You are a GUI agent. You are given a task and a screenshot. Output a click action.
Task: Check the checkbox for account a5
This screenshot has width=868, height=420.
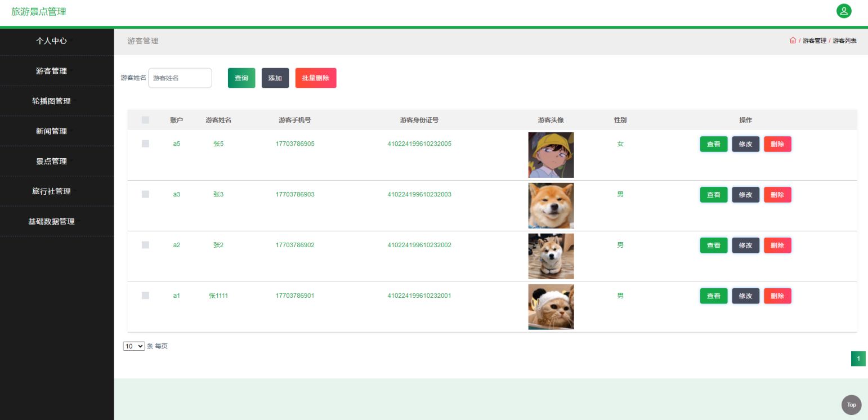[x=145, y=144]
